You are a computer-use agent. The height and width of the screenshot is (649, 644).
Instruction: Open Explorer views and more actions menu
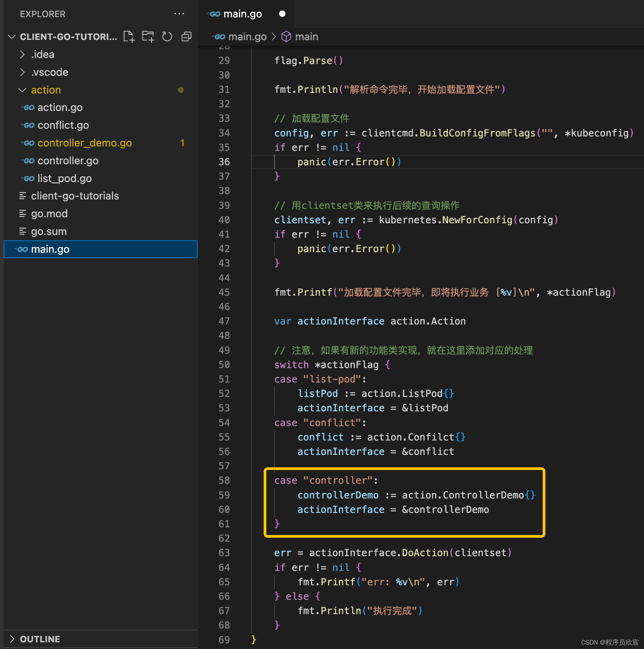click(179, 14)
